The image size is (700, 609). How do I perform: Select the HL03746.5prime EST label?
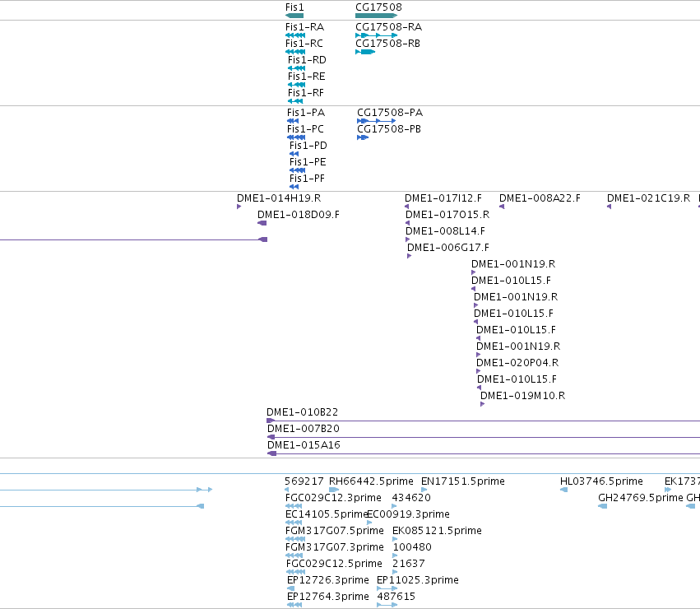click(x=601, y=481)
